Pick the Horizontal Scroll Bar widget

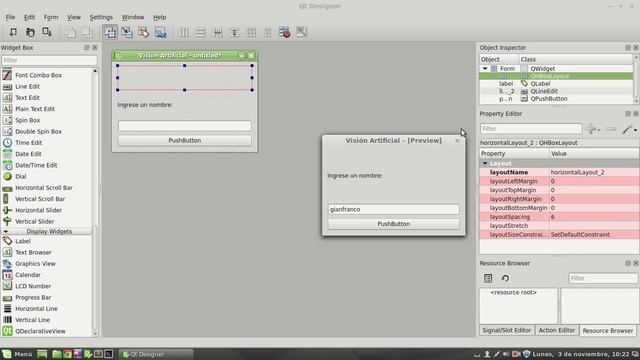point(44,187)
